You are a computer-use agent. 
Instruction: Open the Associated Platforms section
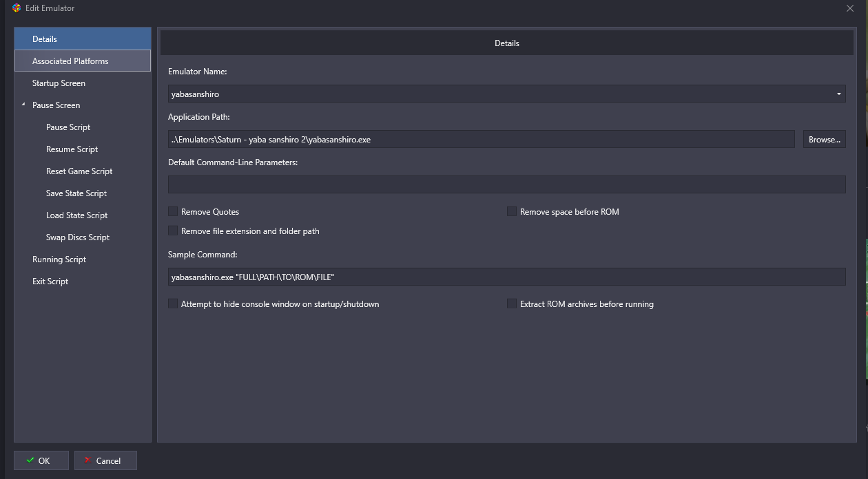83,61
